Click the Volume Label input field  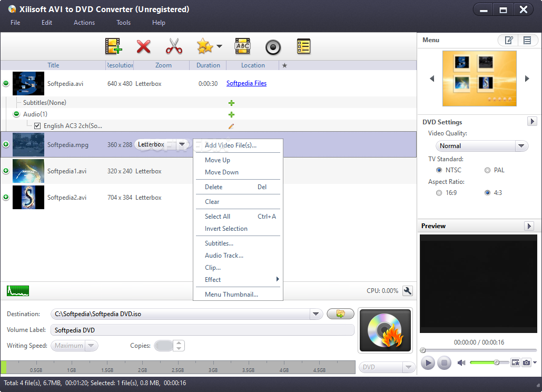coord(203,330)
